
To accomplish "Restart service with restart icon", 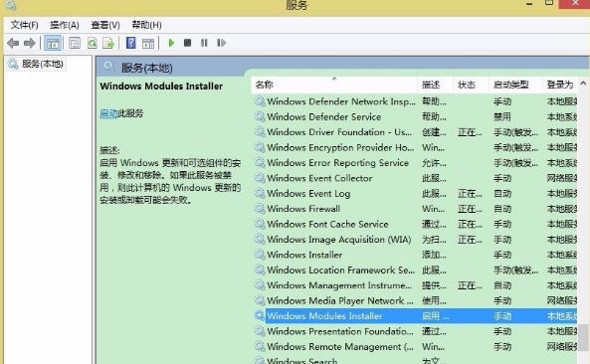I will click(221, 43).
